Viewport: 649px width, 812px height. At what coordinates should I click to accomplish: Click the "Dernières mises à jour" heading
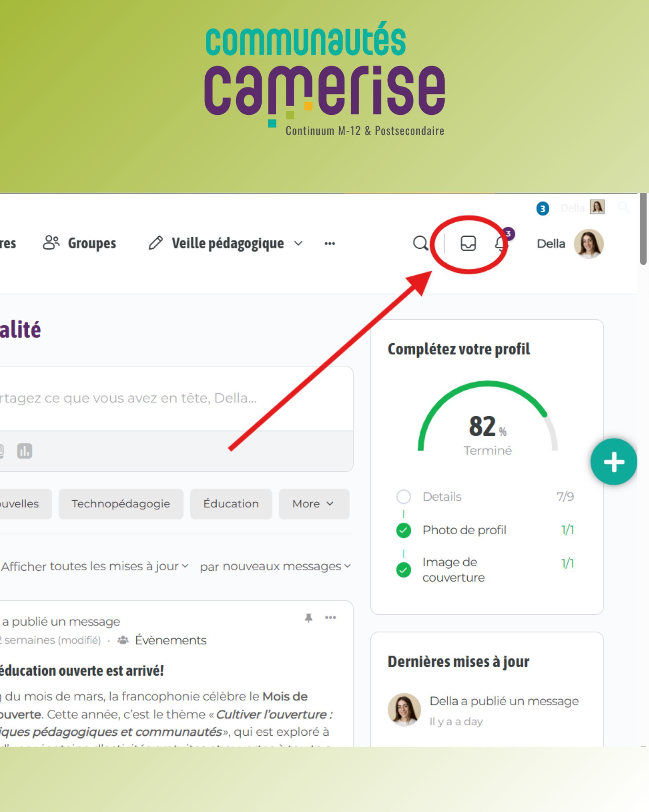pos(458,661)
